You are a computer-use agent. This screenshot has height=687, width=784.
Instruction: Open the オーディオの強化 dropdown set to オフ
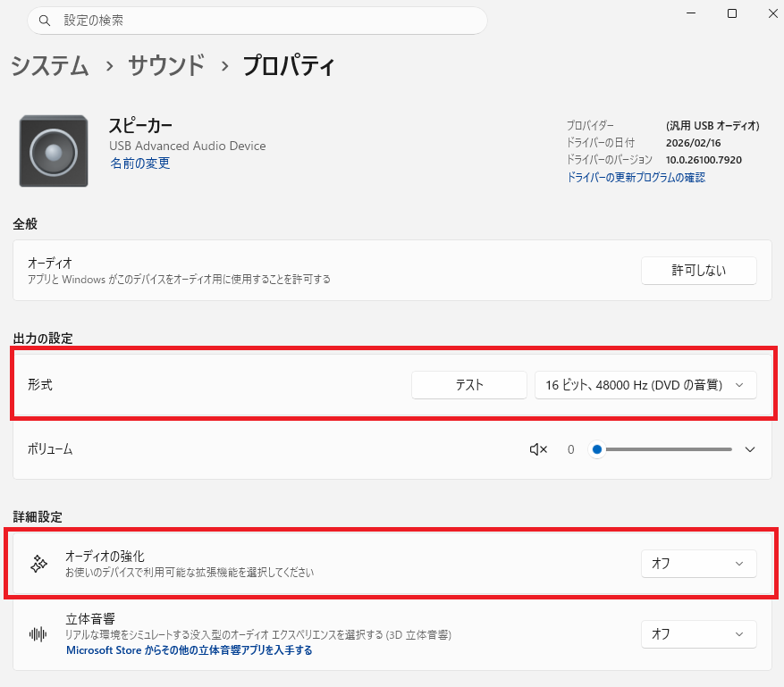[x=698, y=564]
